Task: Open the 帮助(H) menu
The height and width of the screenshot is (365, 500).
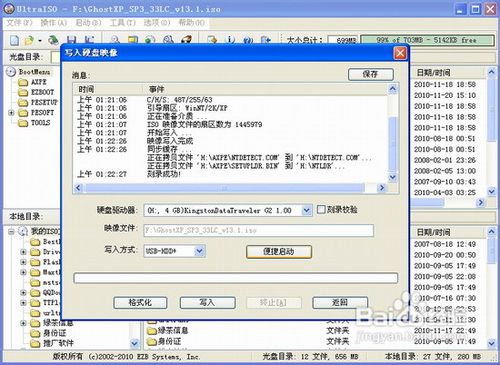Action: point(191,22)
